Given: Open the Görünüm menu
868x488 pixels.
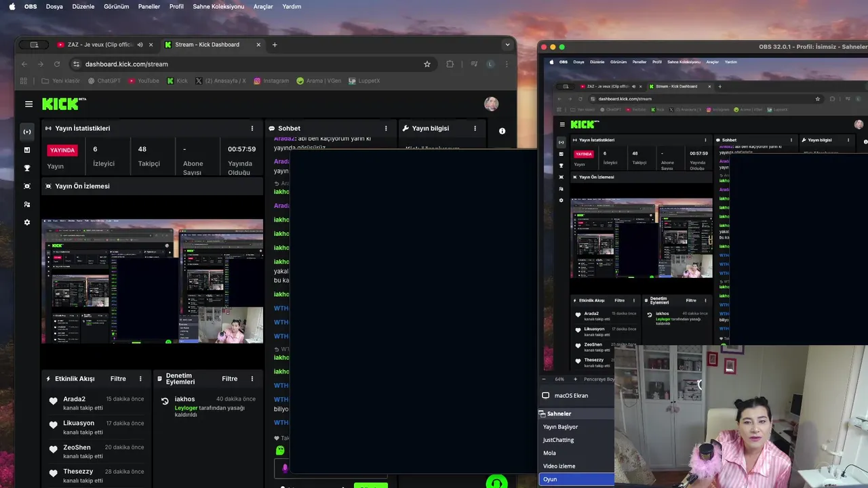Looking at the screenshot, I should coord(117,6).
